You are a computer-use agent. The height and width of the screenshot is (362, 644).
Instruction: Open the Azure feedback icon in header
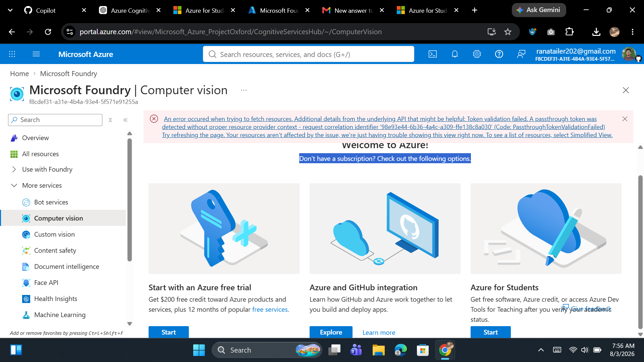521,54
